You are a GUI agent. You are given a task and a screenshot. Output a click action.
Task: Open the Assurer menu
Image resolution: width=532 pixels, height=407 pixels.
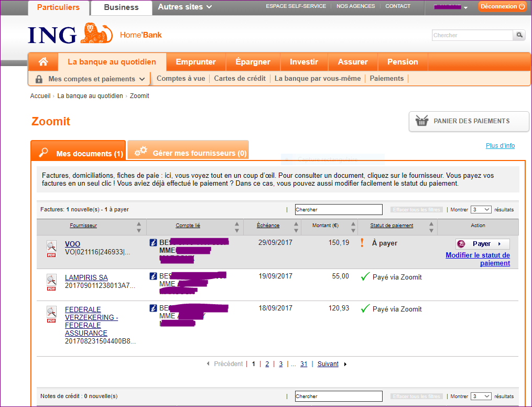tap(353, 62)
